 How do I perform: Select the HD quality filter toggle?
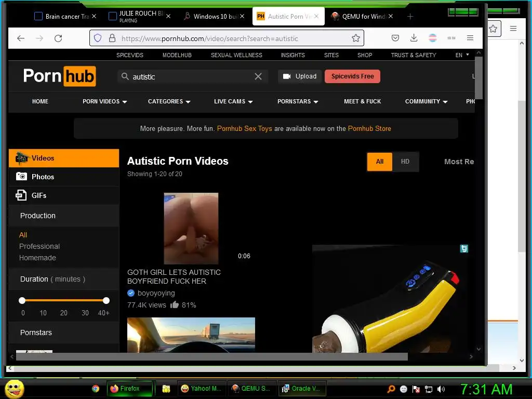click(x=405, y=162)
